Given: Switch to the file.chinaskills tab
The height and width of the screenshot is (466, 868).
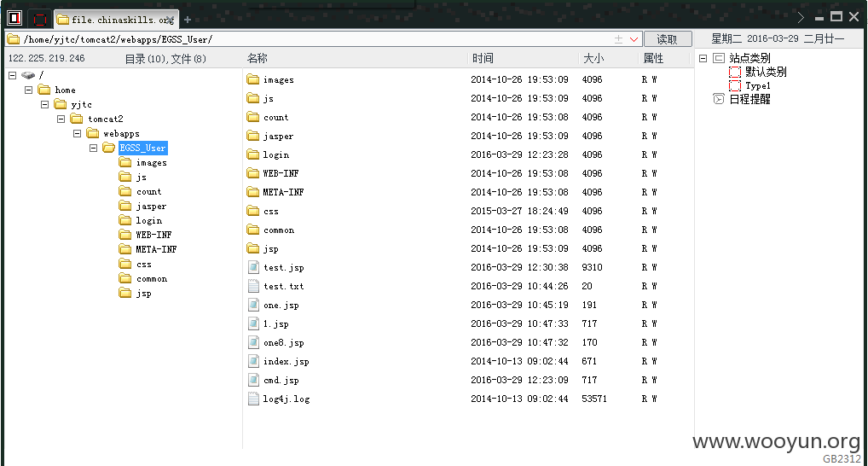Looking at the screenshot, I should (x=116, y=20).
